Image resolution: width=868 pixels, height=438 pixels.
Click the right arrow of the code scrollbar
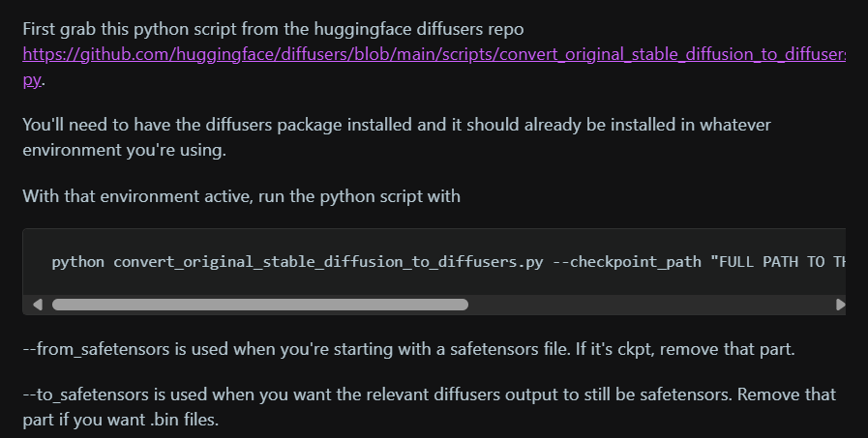839,305
